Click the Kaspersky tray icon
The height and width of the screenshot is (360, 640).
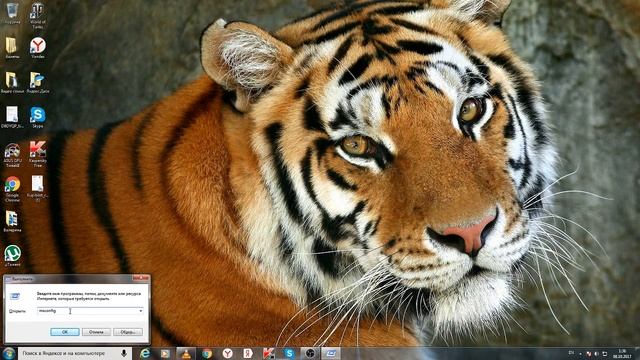[589, 353]
